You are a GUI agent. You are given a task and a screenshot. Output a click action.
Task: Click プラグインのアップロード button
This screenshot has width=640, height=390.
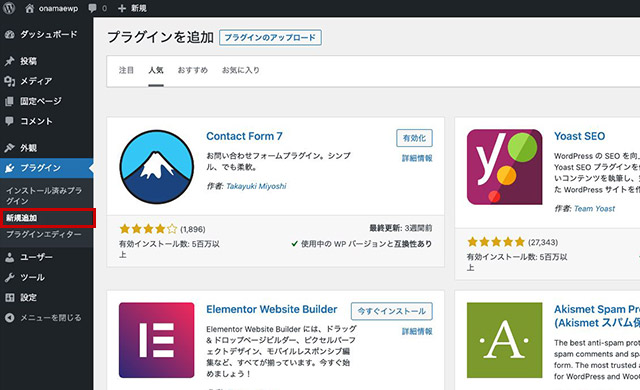pos(270,38)
